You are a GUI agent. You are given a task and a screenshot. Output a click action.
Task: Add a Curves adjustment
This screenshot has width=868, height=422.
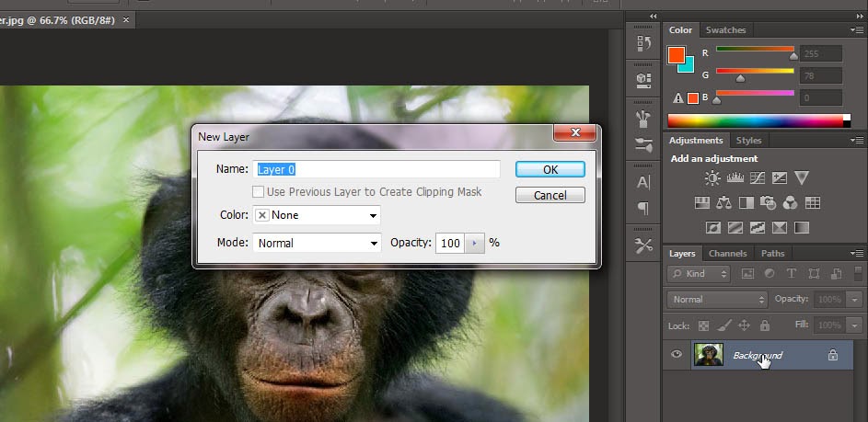pos(758,178)
